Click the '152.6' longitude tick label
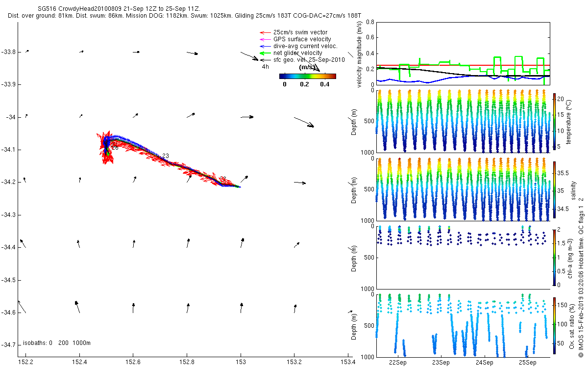The height and width of the screenshot is (368, 588). [133, 363]
